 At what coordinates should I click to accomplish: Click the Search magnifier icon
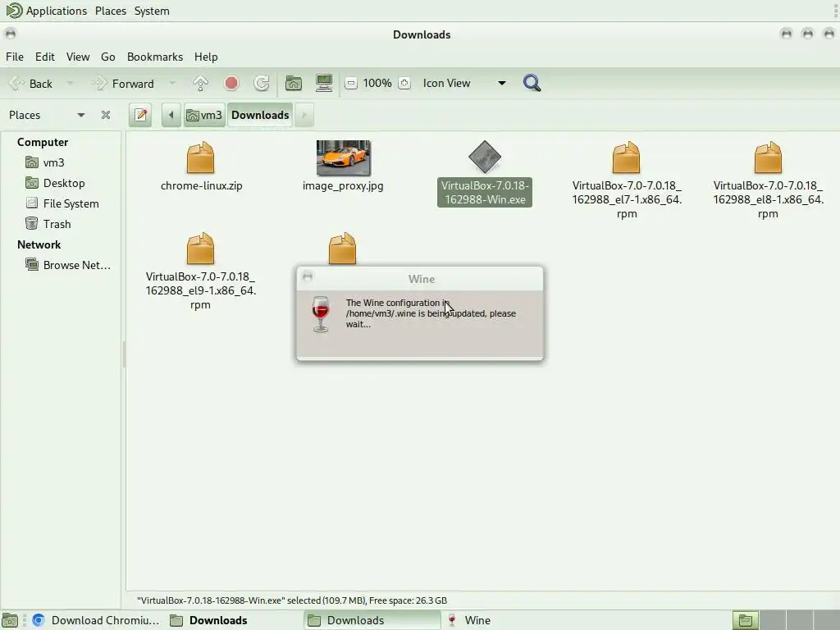point(532,83)
